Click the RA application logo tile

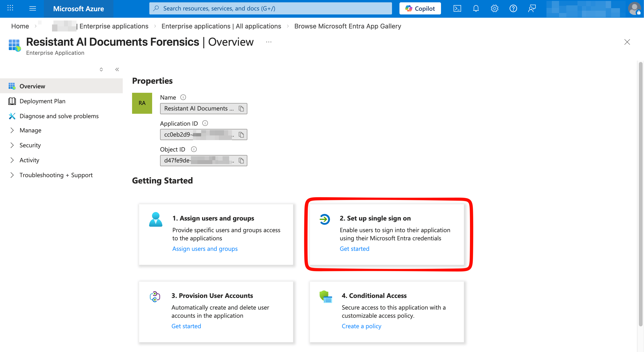pyautogui.click(x=142, y=103)
